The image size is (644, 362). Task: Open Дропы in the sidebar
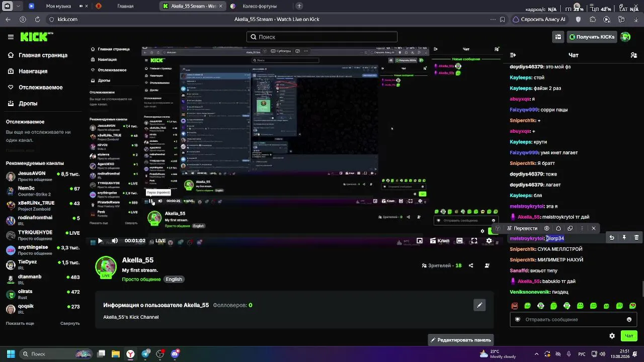pos(23,104)
